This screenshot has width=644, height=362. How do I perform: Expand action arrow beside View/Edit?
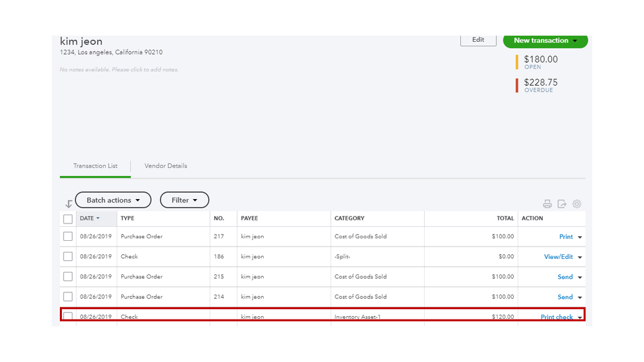point(580,258)
